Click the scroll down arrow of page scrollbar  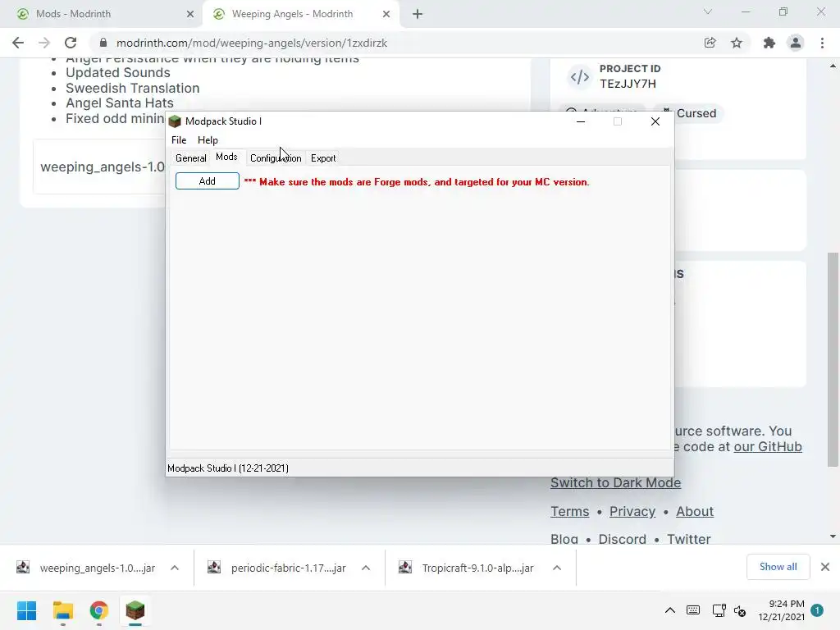[833, 536]
